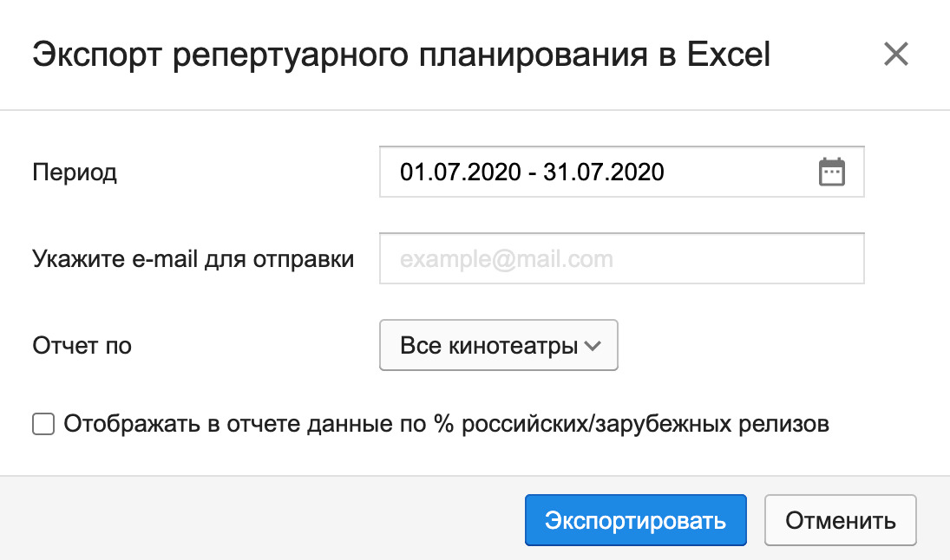The image size is (950, 560).
Task: Click the Укажите e-mail для отправки label
Action: pyautogui.click(x=193, y=259)
